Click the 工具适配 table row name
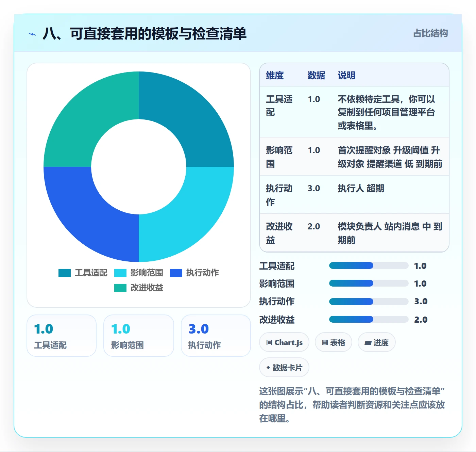 click(279, 106)
